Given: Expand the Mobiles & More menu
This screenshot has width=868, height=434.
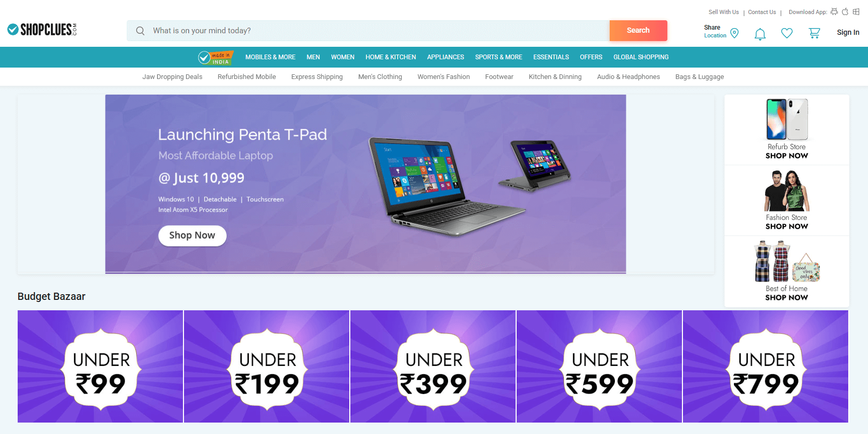Looking at the screenshot, I should (x=270, y=57).
